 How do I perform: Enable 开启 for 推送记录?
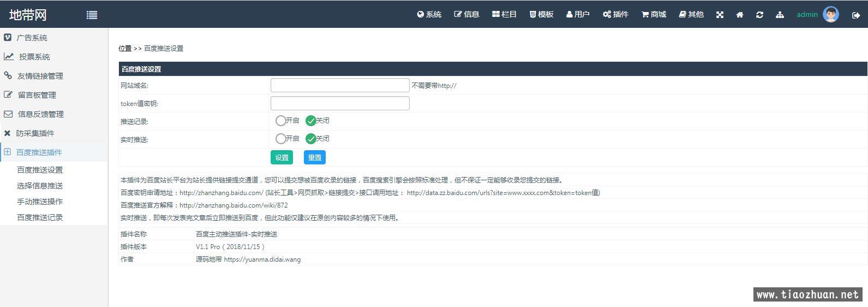coord(280,121)
